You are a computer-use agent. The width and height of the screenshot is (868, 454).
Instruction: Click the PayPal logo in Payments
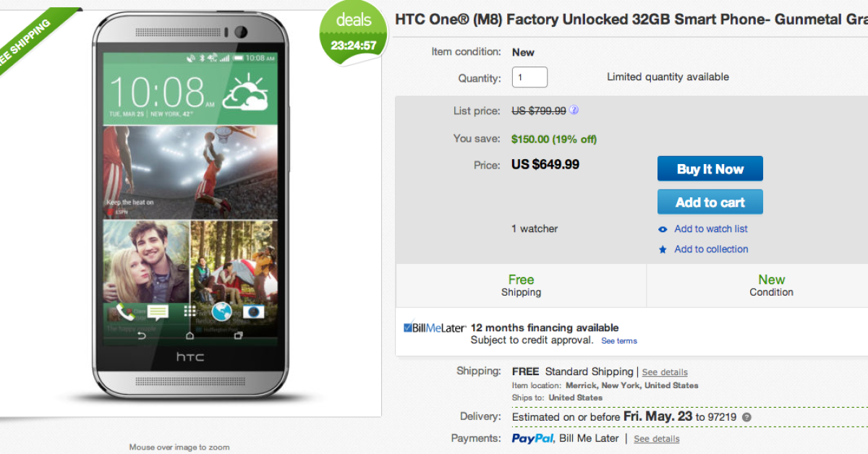(532, 438)
